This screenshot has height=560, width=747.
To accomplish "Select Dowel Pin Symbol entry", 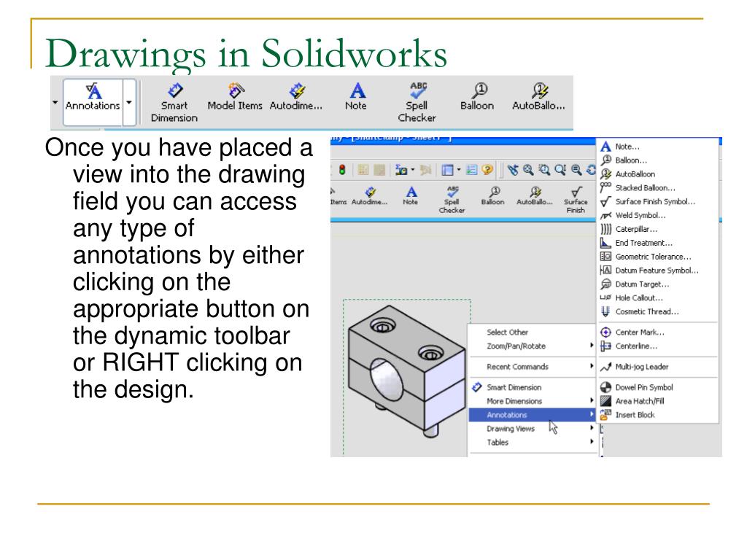I will point(658,388).
